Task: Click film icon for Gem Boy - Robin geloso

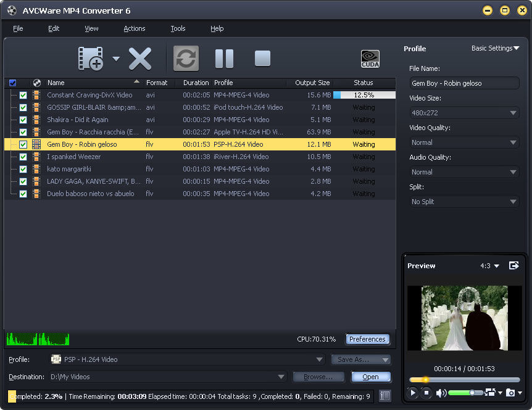Action: (x=36, y=144)
